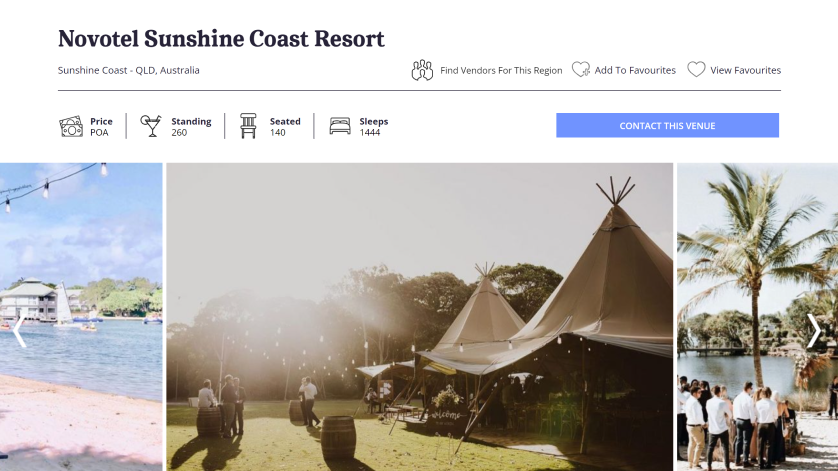
Task: Click the View Favourites heart icon
Action: click(x=696, y=70)
